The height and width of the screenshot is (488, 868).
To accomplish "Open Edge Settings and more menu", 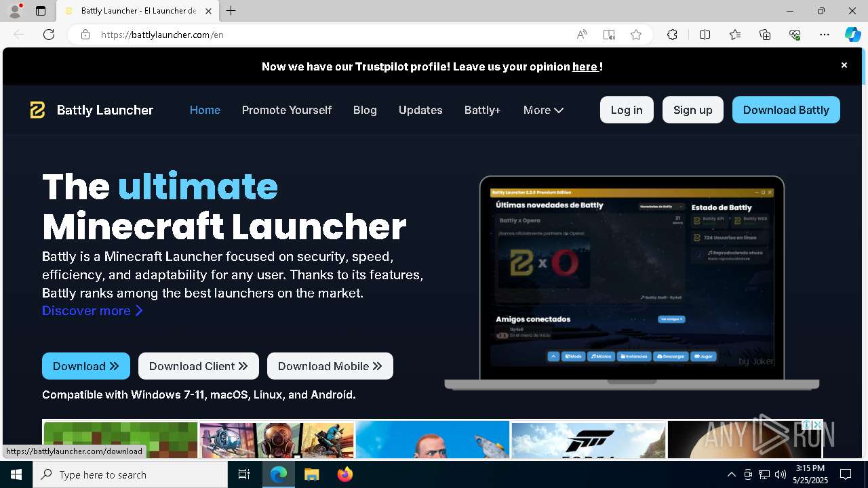I will click(825, 35).
